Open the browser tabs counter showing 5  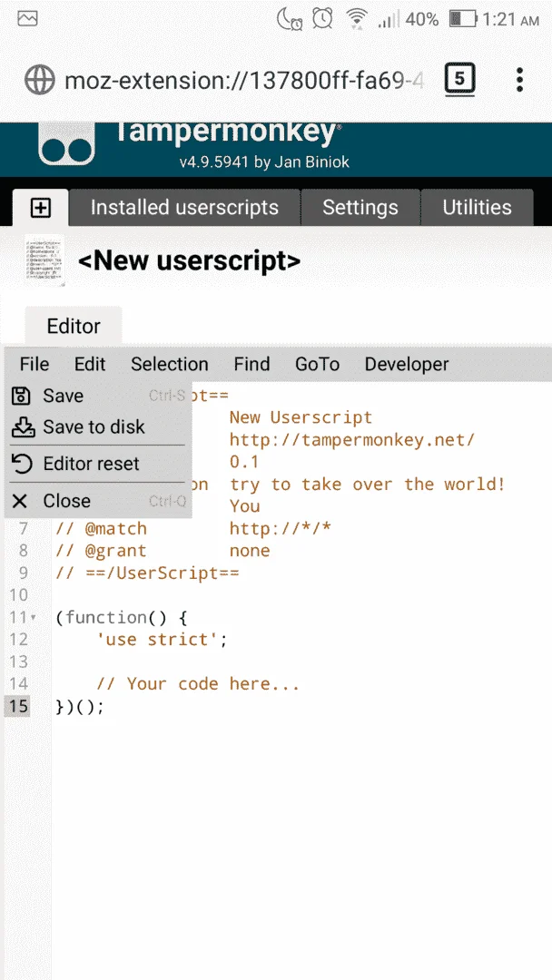coord(459,80)
